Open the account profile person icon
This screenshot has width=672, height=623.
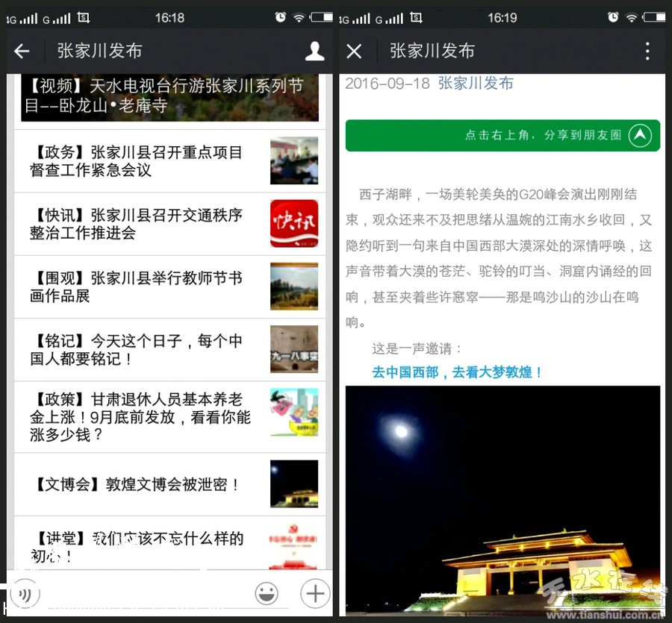(x=314, y=51)
